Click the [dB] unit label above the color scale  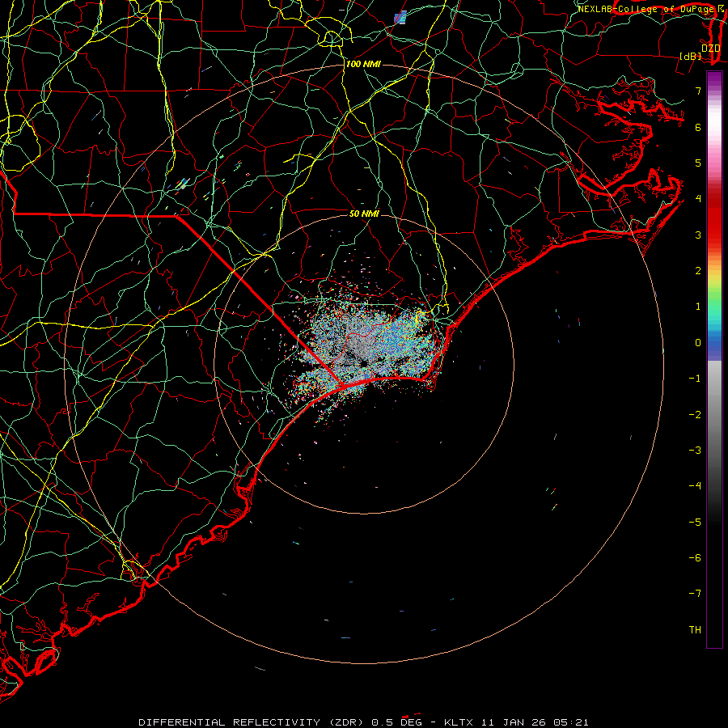coord(691,56)
